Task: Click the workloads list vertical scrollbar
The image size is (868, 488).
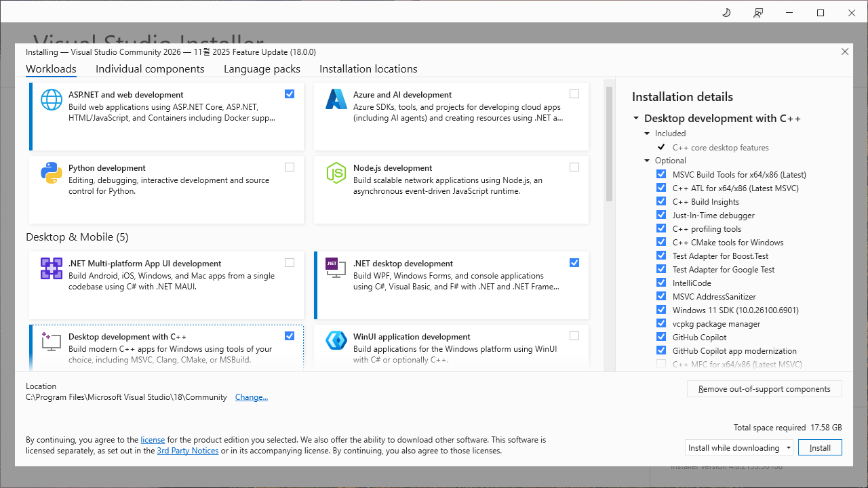Action: click(x=609, y=144)
